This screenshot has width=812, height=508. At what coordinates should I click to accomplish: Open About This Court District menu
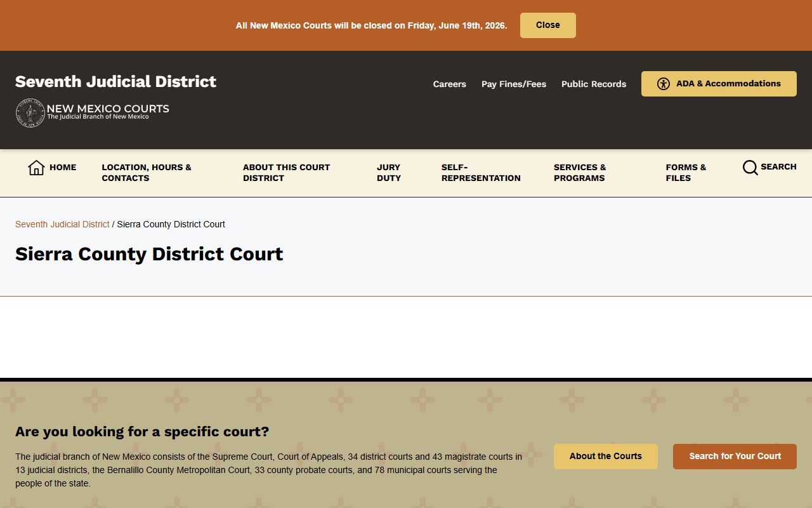click(286, 173)
